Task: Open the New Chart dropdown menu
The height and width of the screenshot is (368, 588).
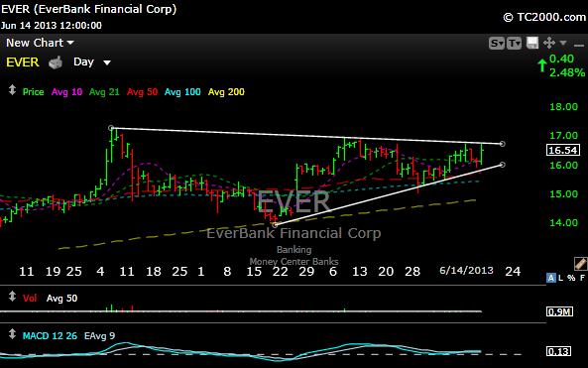Action: [x=40, y=43]
